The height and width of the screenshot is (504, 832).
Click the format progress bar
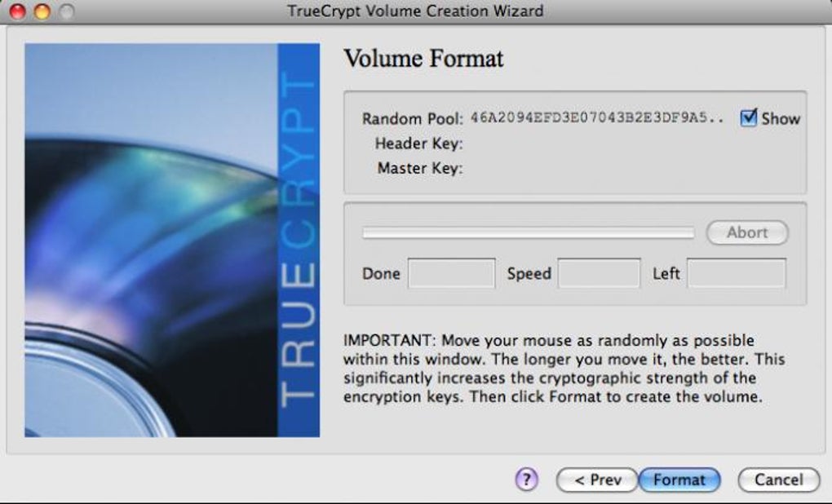[528, 233]
